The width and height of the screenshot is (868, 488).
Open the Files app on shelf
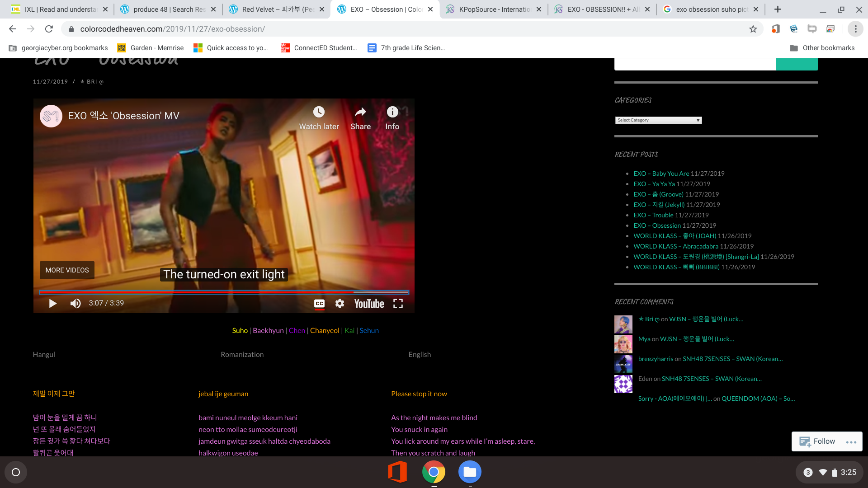pos(470,472)
